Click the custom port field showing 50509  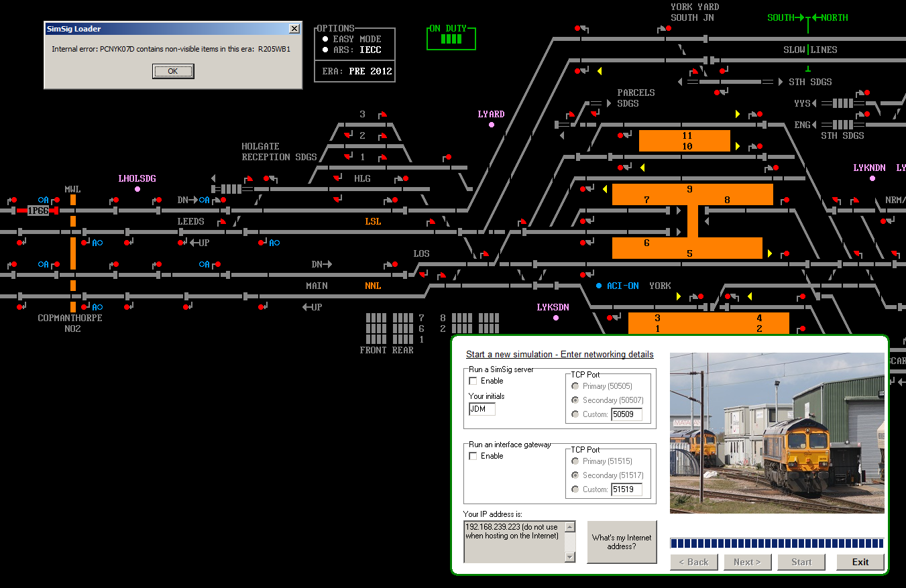pyautogui.click(x=626, y=414)
